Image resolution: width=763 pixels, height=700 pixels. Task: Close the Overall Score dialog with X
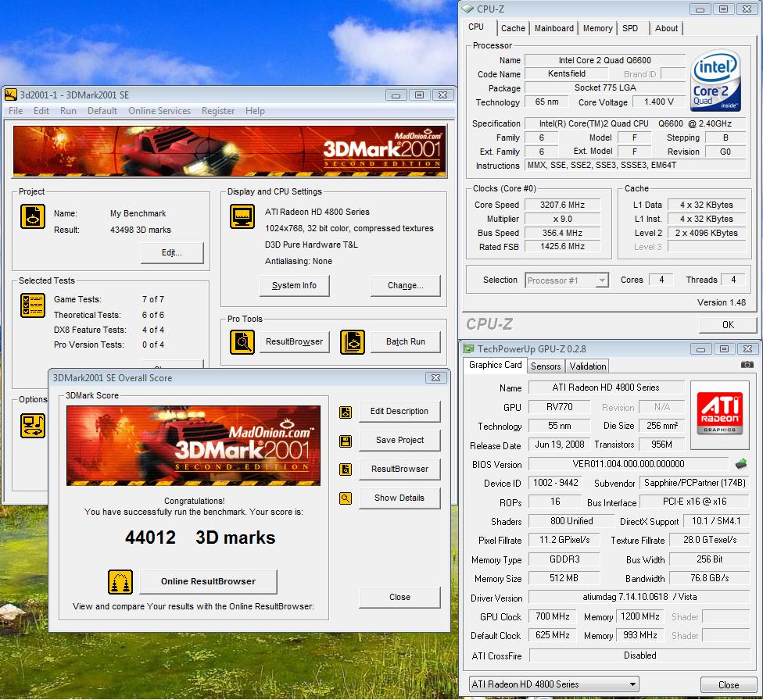435,378
